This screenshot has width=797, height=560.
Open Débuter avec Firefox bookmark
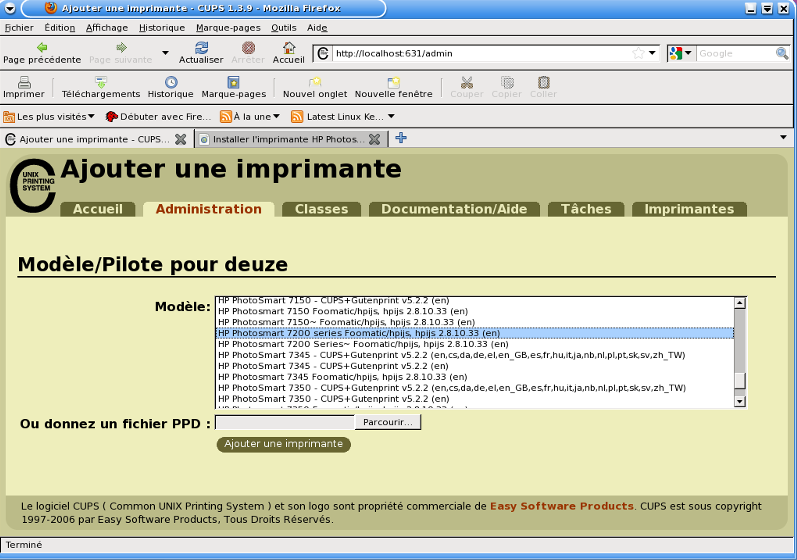tap(158, 117)
